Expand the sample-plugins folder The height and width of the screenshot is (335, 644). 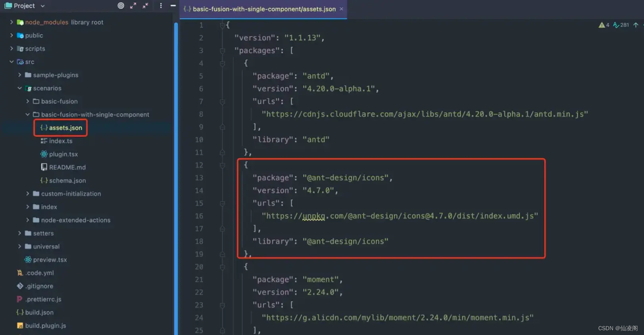19,75
